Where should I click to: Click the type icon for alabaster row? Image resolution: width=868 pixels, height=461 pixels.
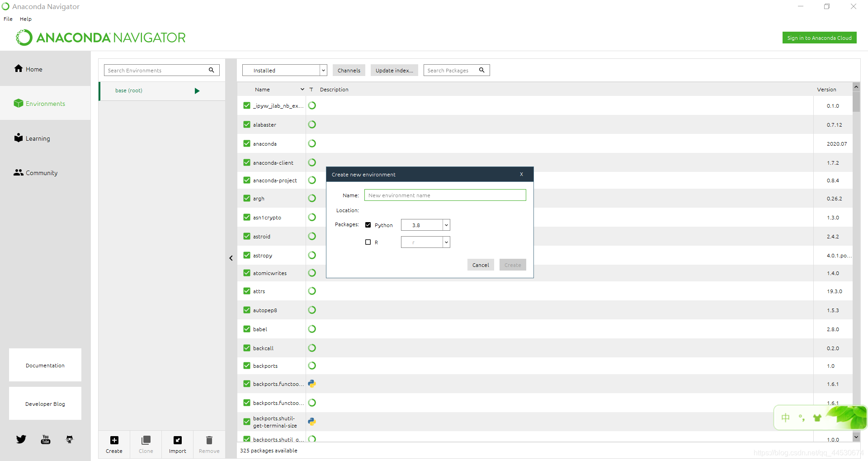312,124
